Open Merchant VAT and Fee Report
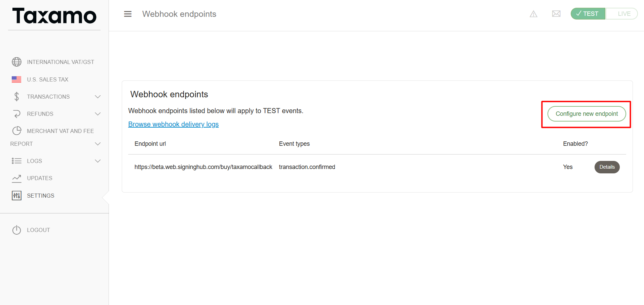644x305 pixels. tap(52, 137)
